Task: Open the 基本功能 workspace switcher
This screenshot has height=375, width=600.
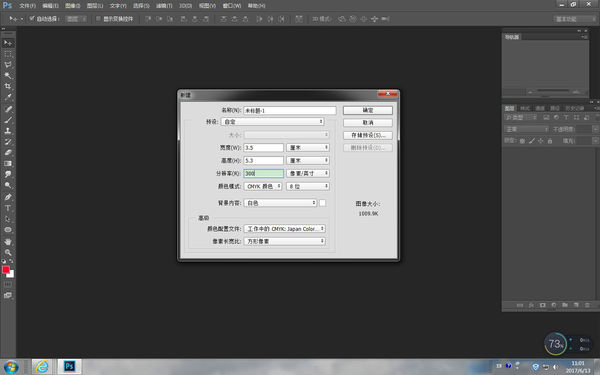Action: point(575,19)
